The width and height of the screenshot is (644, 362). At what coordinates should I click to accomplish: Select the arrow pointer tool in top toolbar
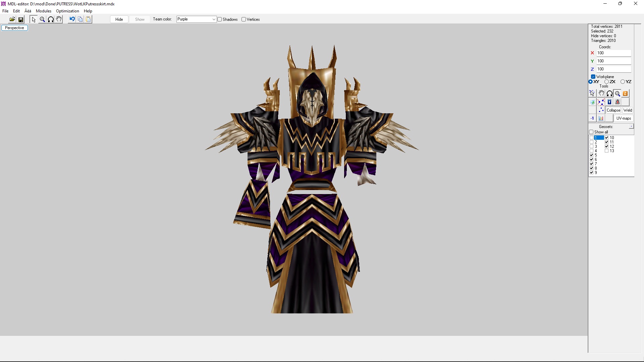pyautogui.click(x=34, y=19)
